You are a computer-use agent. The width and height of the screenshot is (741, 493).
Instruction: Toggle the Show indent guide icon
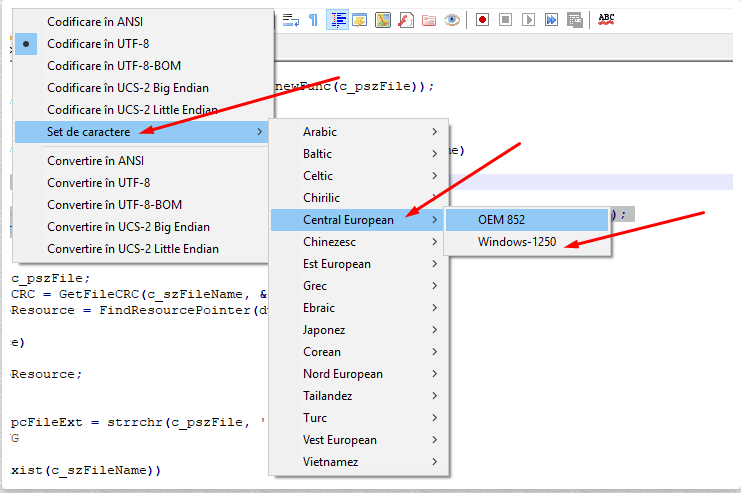[337, 20]
